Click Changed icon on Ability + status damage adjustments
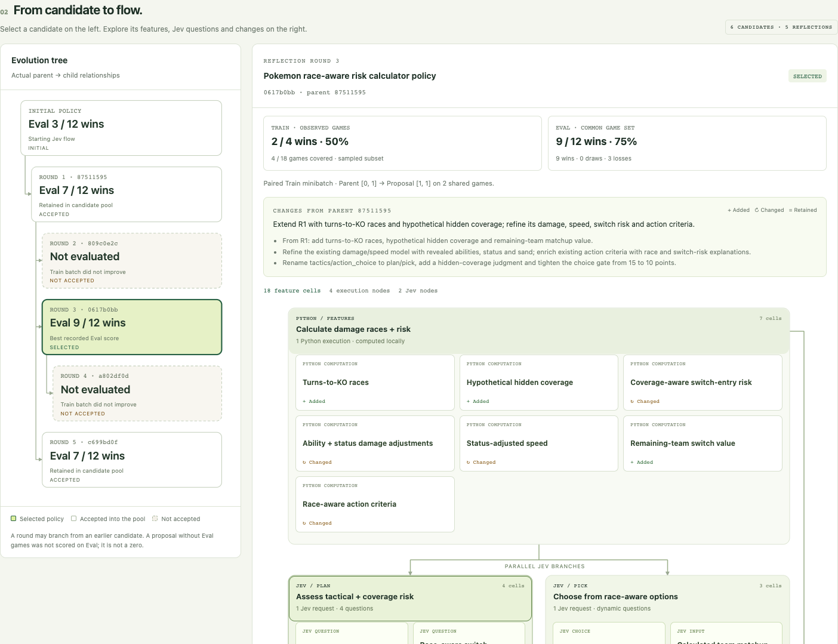Screen dimensions: 838x644 point(304,463)
